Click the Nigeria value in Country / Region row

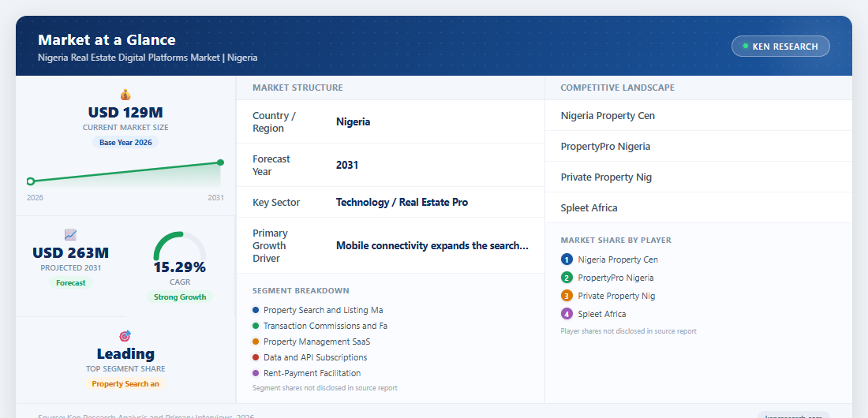click(354, 121)
